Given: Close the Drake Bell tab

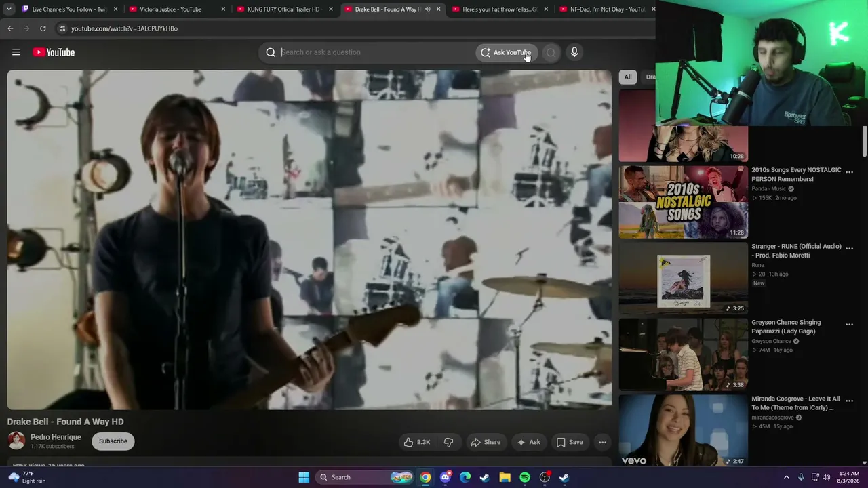Looking at the screenshot, I should point(438,9).
